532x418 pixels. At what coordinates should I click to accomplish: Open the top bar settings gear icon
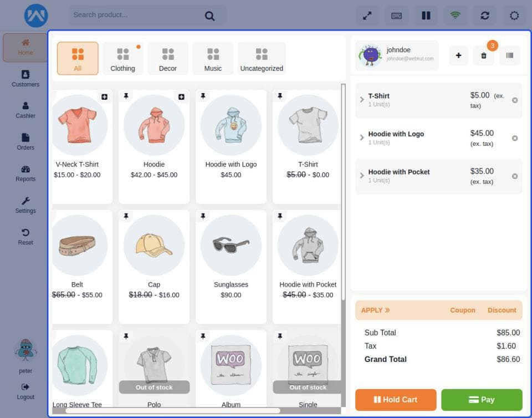tap(514, 16)
